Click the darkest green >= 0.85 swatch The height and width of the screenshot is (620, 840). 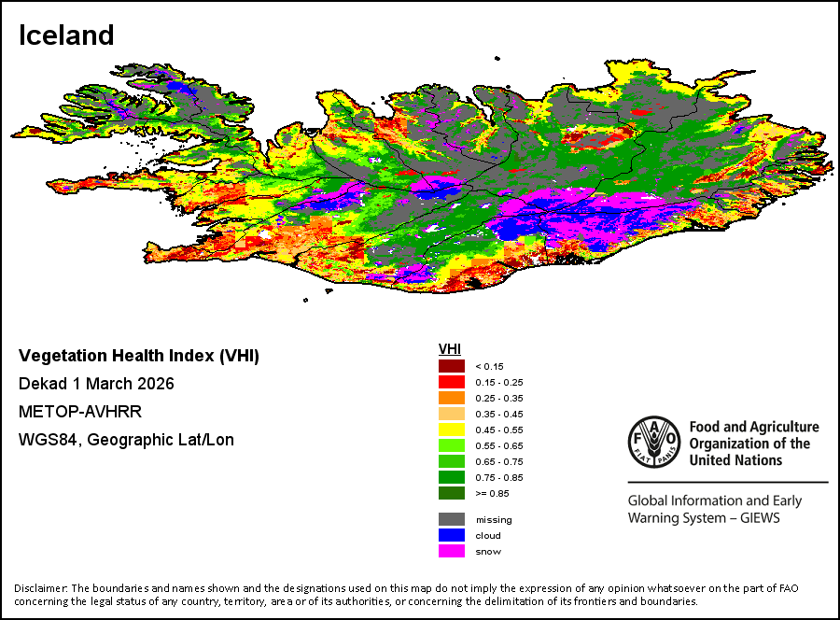coord(452,492)
